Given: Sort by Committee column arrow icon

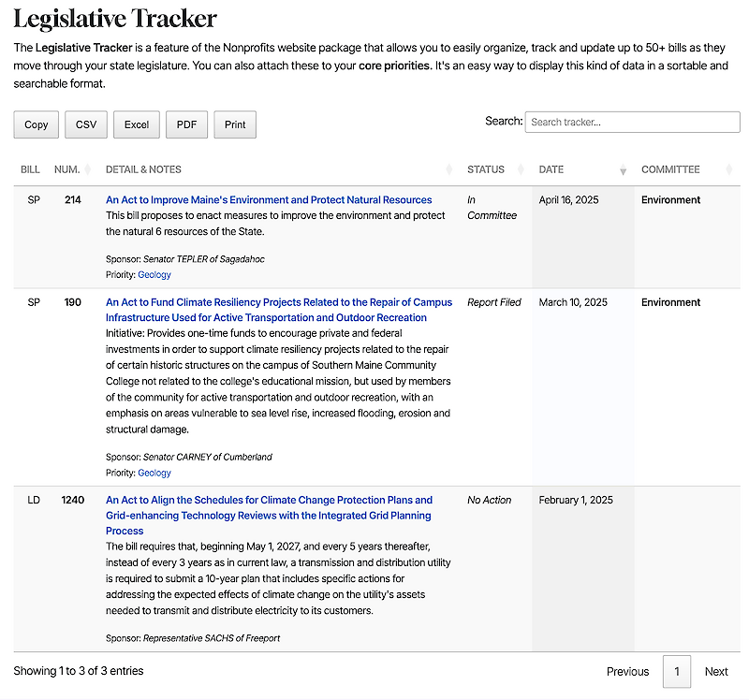Looking at the screenshot, I should (x=729, y=169).
